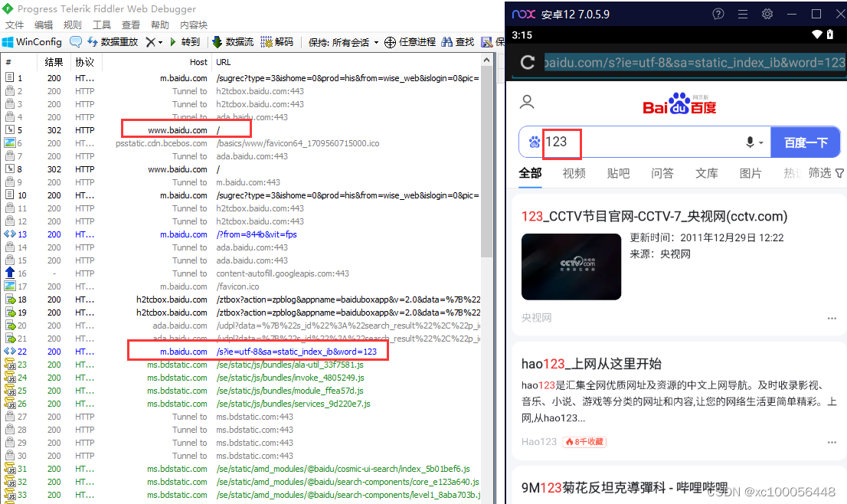The height and width of the screenshot is (504, 847).
Task: Sort sessions by the # column header
Action: [x=19, y=62]
